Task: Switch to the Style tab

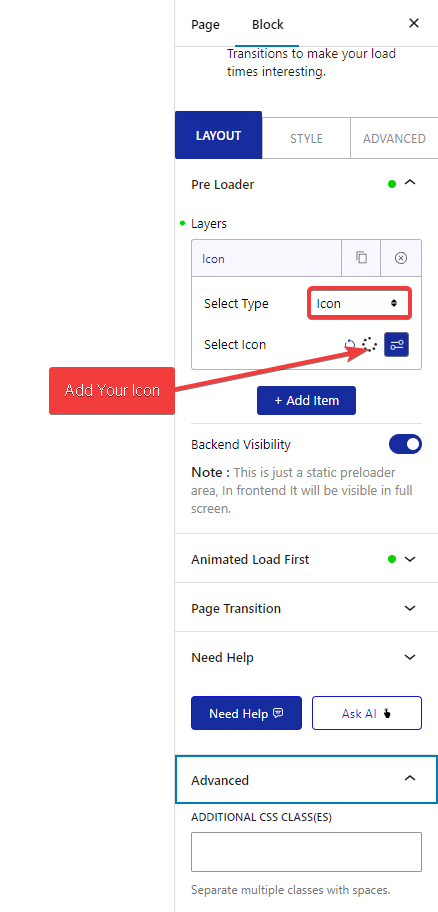Action: click(307, 138)
